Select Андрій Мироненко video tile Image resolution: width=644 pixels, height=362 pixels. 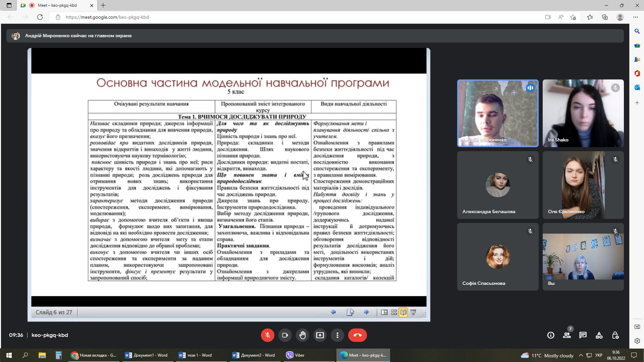(x=498, y=113)
